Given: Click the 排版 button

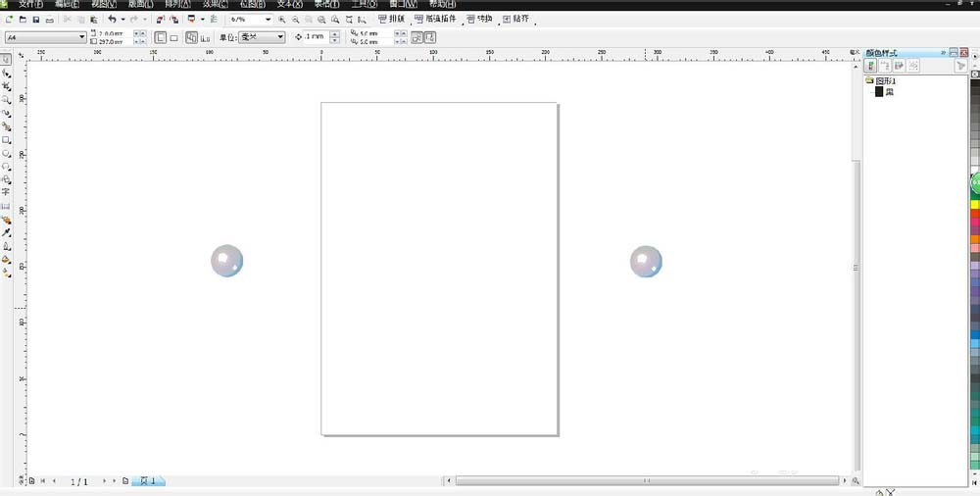Looking at the screenshot, I should point(392,19).
